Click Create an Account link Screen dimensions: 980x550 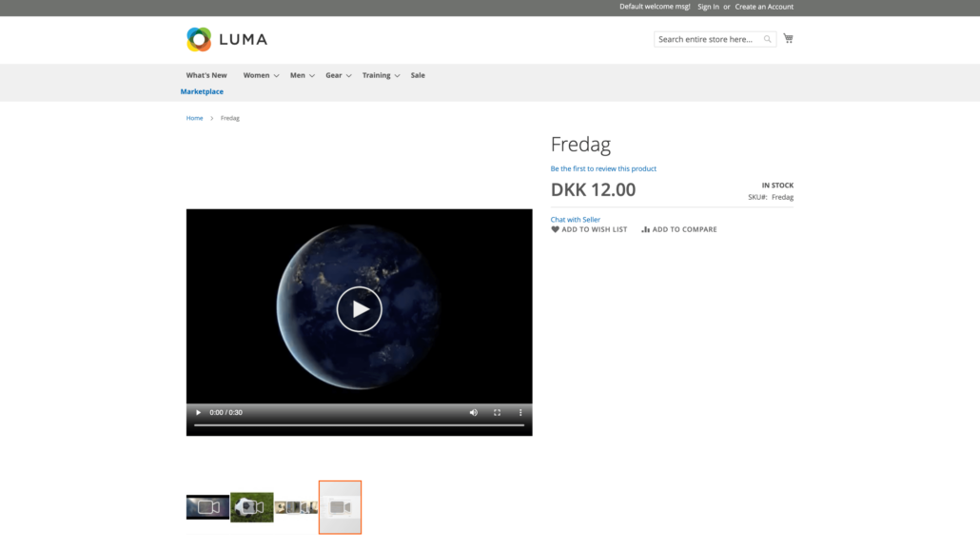point(764,7)
